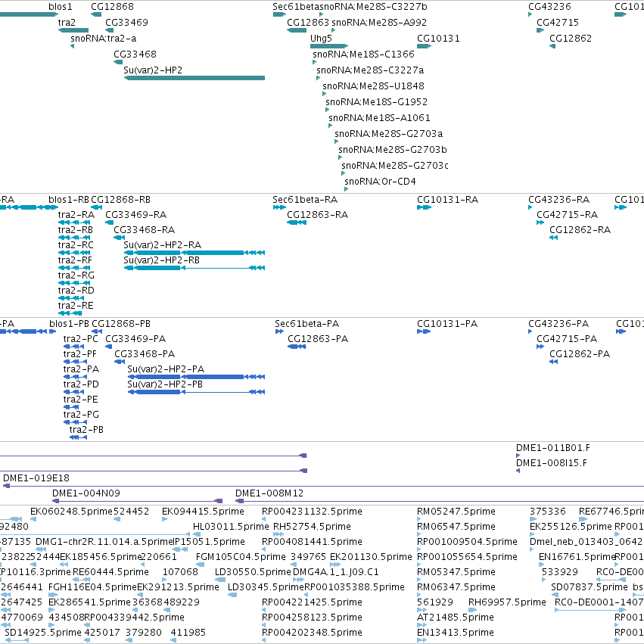
Task: Select the CG10131-RA transcript label
Action: (448, 200)
